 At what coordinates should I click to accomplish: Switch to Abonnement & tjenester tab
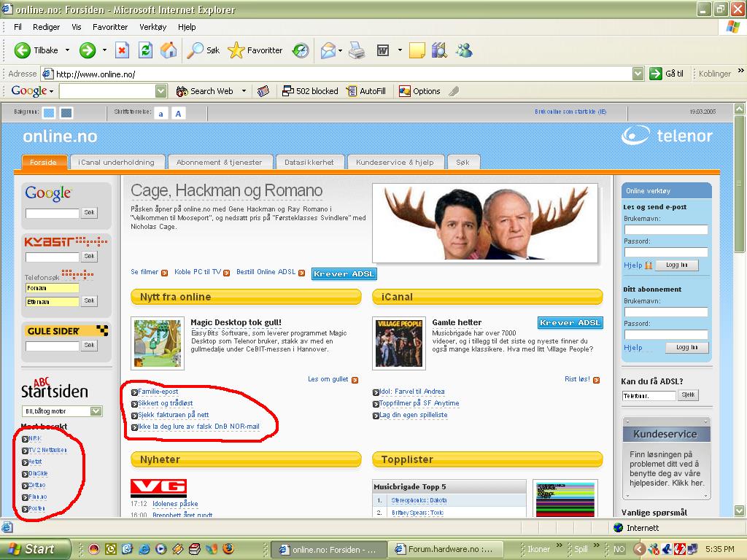click(219, 162)
